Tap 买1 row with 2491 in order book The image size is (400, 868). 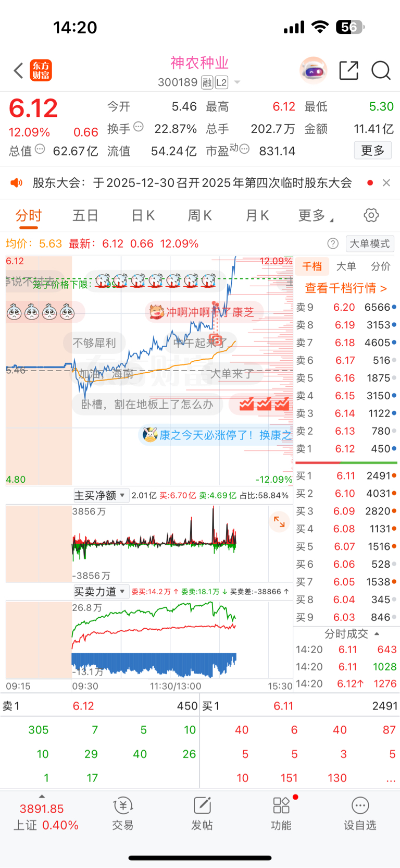pyautogui.click(x=346, y=475)
